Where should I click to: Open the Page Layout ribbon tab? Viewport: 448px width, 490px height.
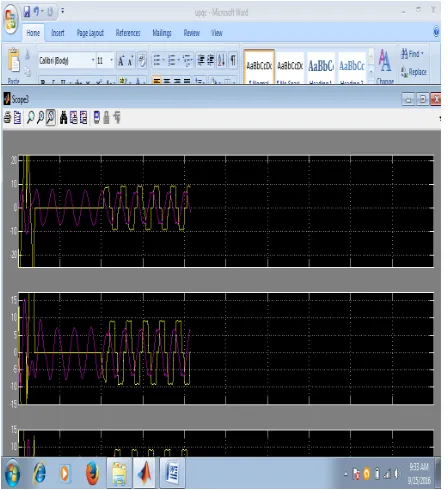click(90, 33)
